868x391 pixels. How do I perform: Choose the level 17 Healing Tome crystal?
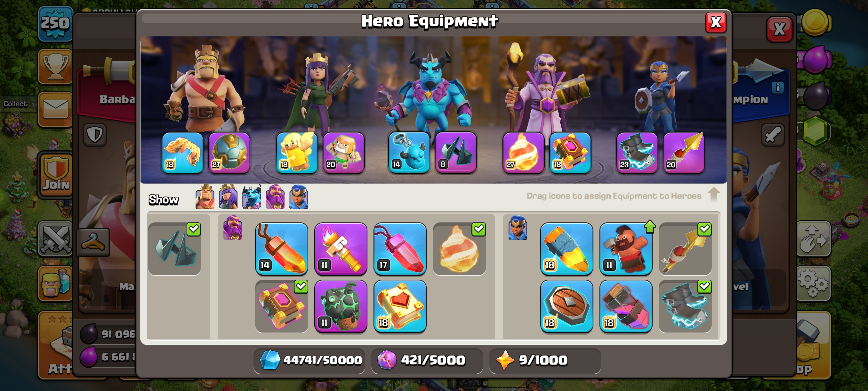pos(400,249)
